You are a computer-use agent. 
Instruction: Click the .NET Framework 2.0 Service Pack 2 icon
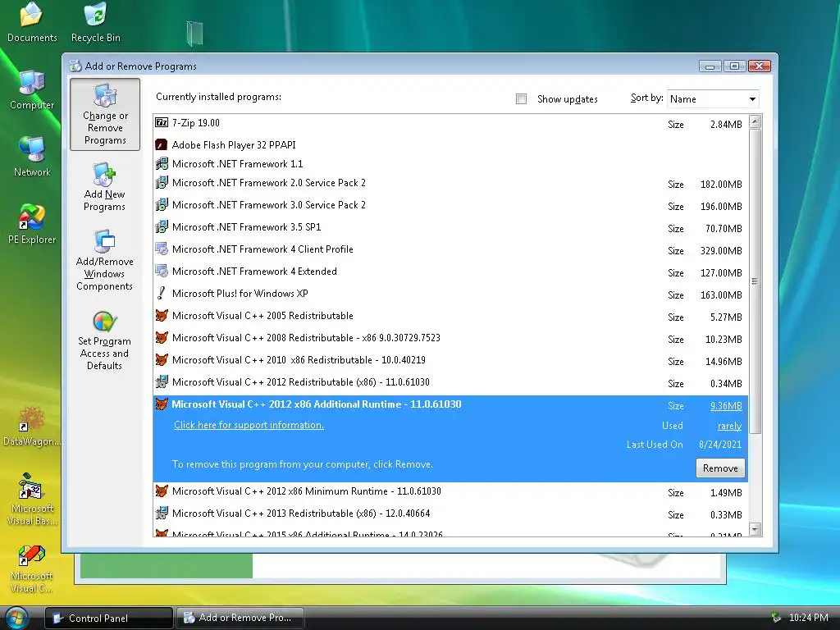(162, 183)
